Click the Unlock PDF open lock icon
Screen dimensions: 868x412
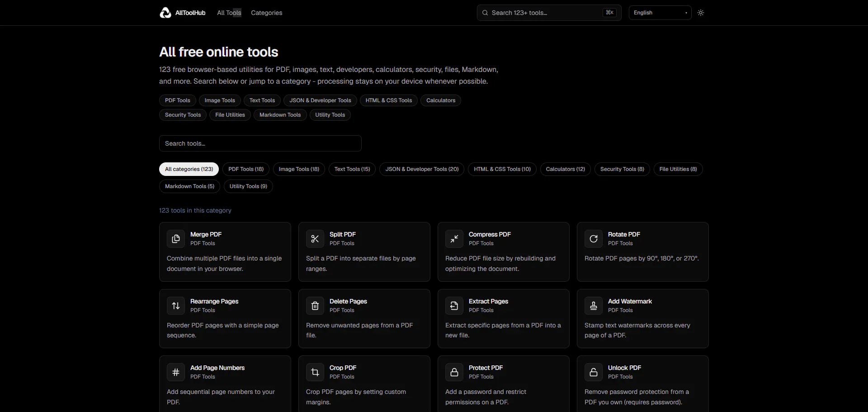click(x=594, y=372)
